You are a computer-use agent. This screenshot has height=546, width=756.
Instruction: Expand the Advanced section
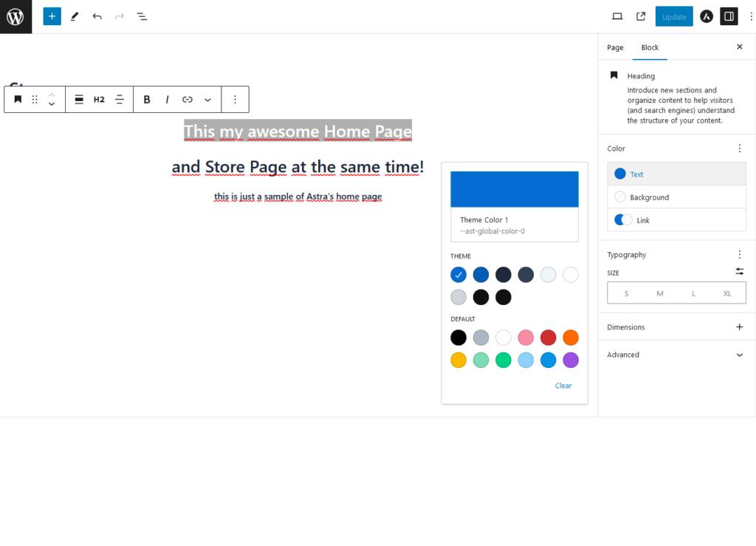click(740, 355)
